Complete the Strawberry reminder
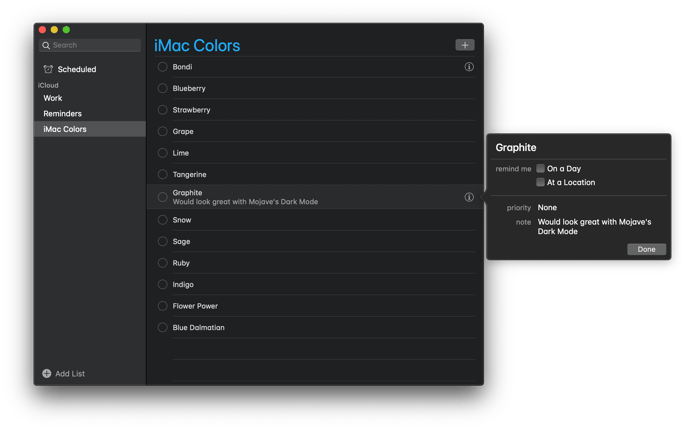 (163, 110)
